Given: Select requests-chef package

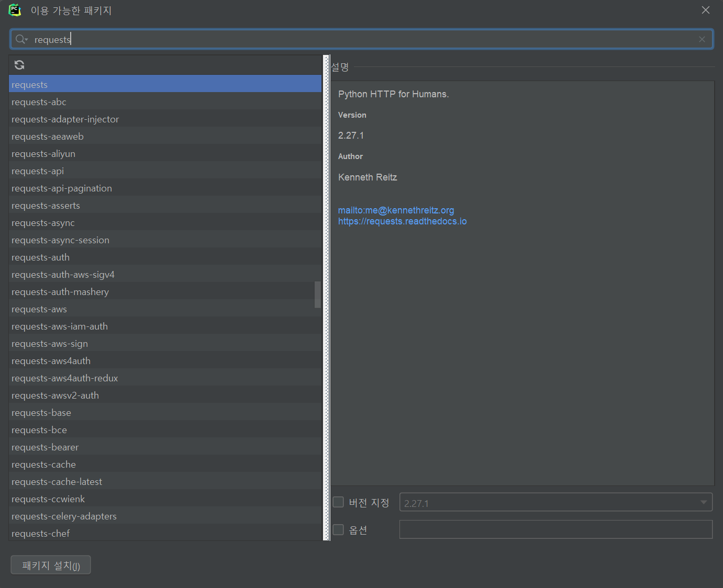Looking at the screenshot, I should pyautogui.click(x=165, y=533).
